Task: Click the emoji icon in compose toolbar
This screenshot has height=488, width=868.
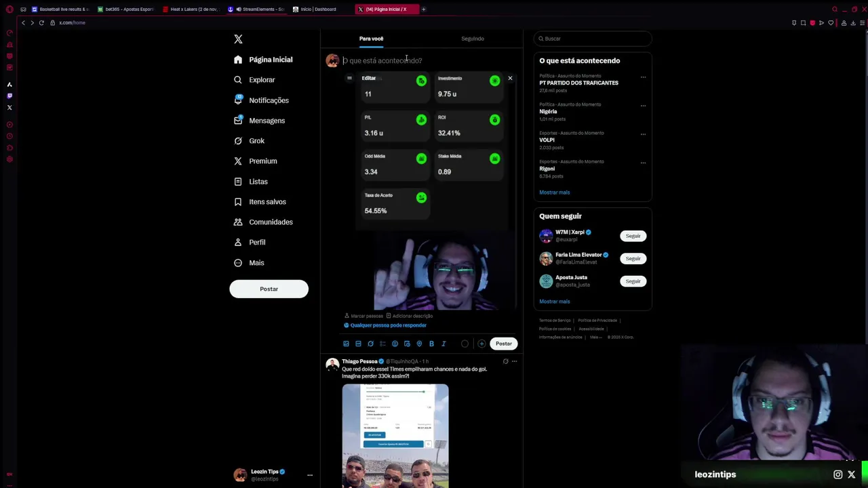Action: [x=395, y=344]
